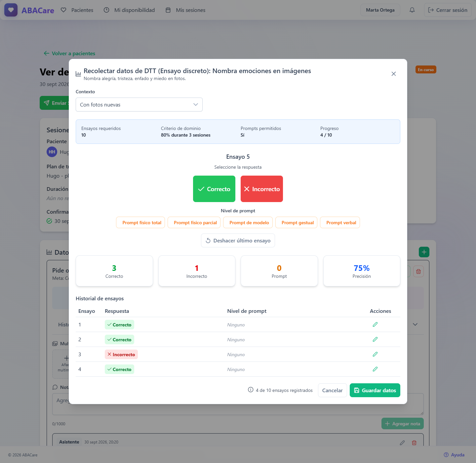476x463 pixels.
Task: Expand the history chevron behind the dialog
Action: pos(415,324)
